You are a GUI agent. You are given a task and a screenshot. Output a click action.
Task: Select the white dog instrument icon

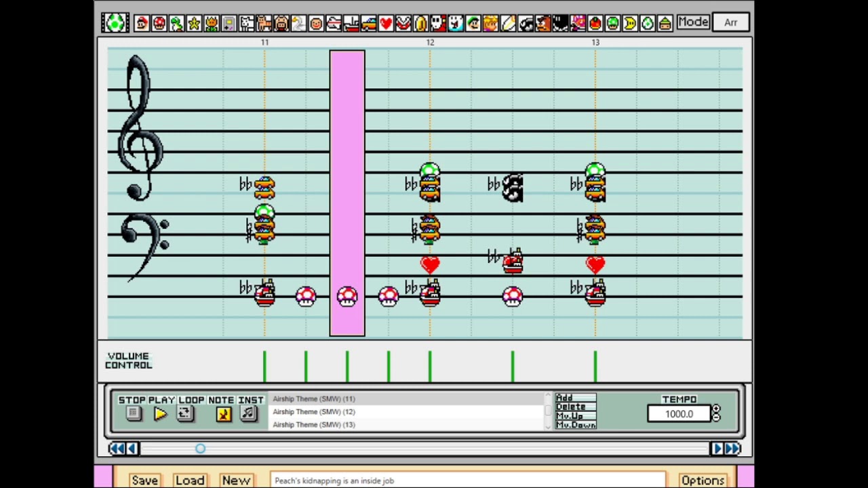pos(246,24)
